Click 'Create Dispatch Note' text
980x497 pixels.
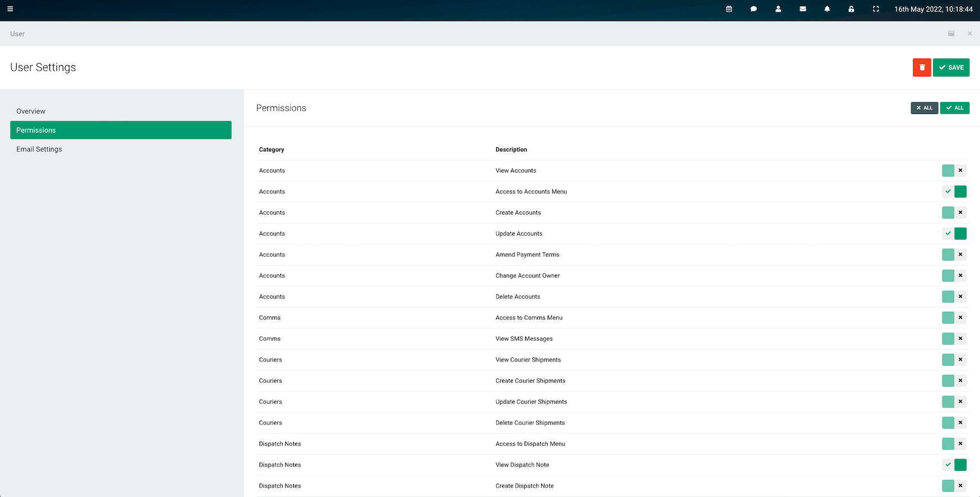(525, 486)
